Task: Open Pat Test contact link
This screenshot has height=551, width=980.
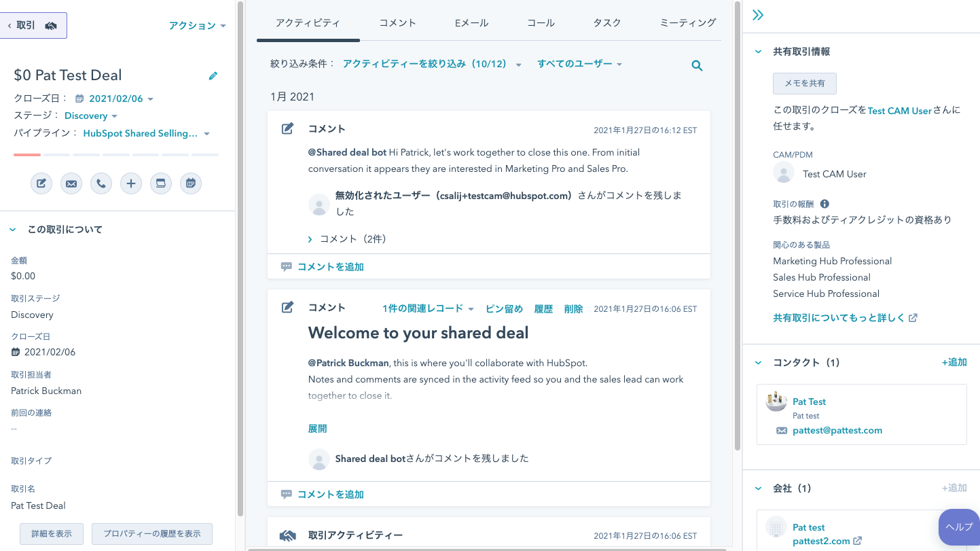Action: (x=809, y=402)
